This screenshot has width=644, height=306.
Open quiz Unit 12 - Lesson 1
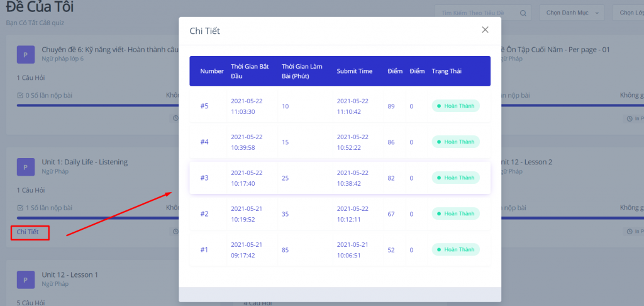[x=70, y=275]
